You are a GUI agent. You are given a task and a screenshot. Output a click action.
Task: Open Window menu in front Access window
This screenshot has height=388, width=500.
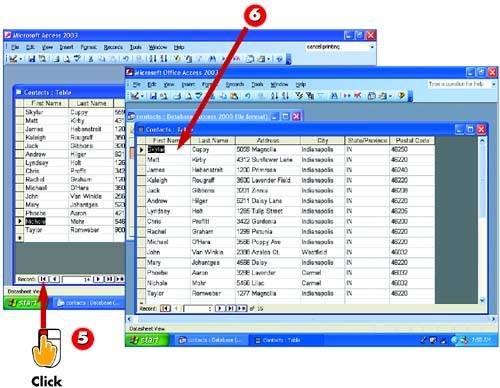(x=279, y=84)
